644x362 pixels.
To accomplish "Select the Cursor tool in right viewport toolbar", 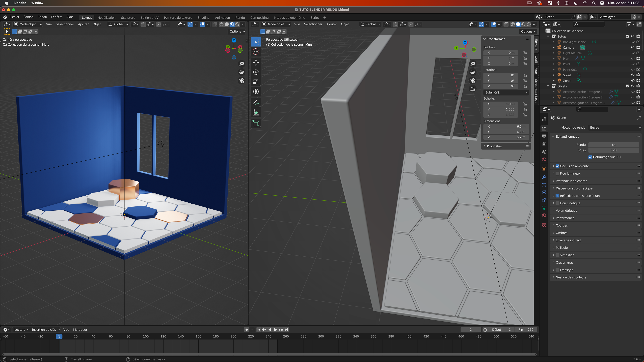I will click(x=256, y=52).
